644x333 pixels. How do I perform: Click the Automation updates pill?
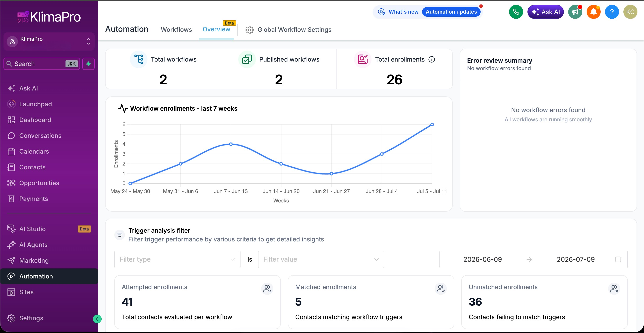click(451, 12)
